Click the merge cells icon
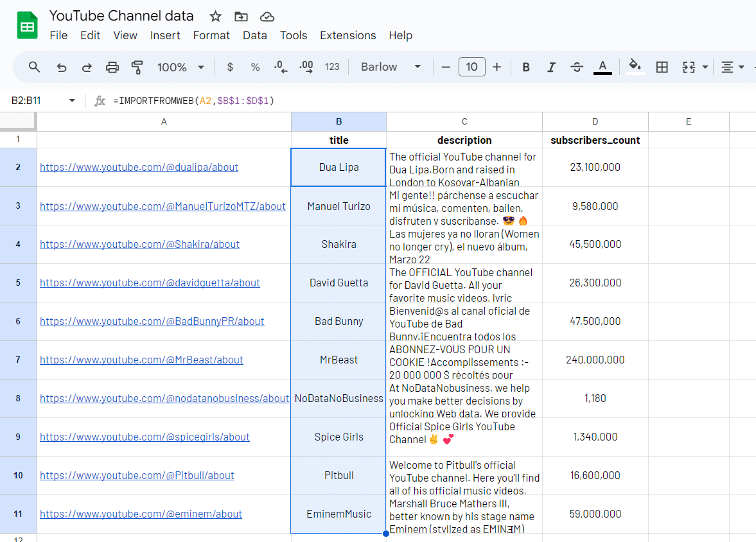Viewport: 756px width, 542px height. tap(689, 67)
